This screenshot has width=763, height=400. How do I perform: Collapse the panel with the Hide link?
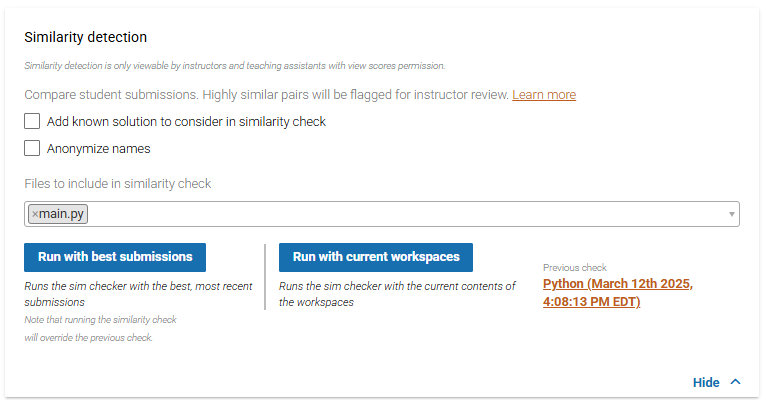[x=706, y=382]
